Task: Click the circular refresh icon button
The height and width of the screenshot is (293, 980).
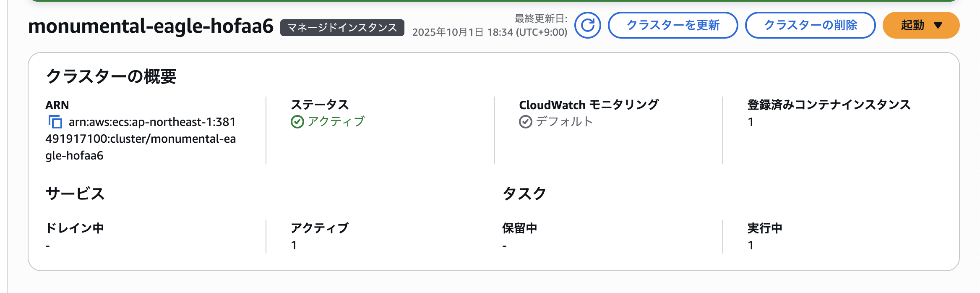Action: tap(587, 25)
